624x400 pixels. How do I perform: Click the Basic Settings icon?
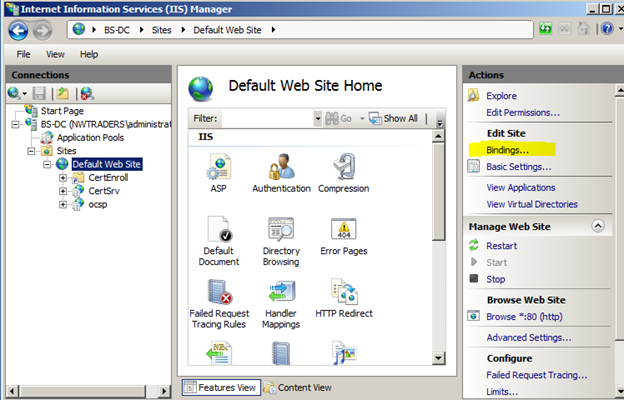(x=474, y=166)
